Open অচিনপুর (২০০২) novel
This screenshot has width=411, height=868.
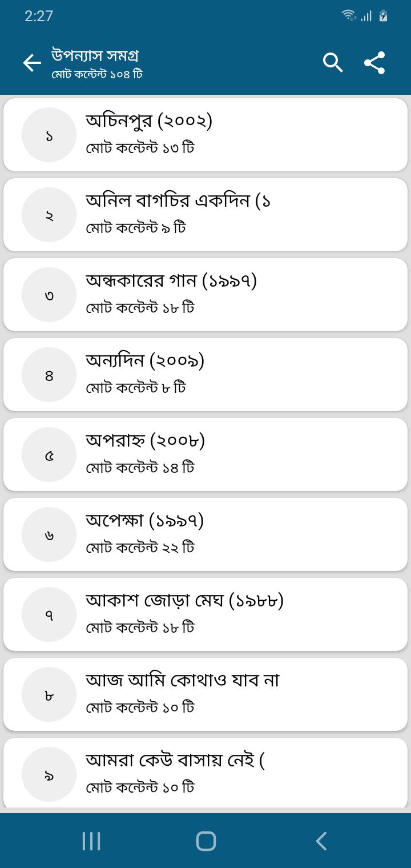click(x=228, y=135)
